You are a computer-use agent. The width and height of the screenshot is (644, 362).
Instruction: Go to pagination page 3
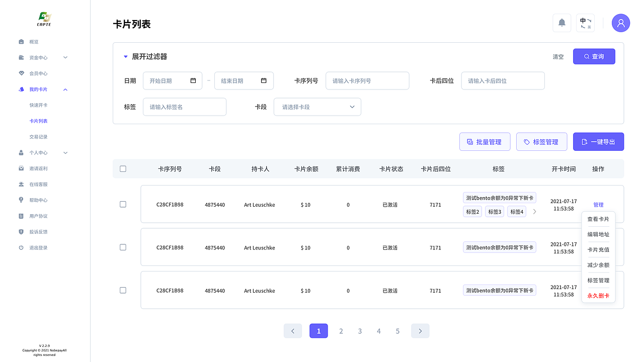pyautogui.click(x=360, y=331)
